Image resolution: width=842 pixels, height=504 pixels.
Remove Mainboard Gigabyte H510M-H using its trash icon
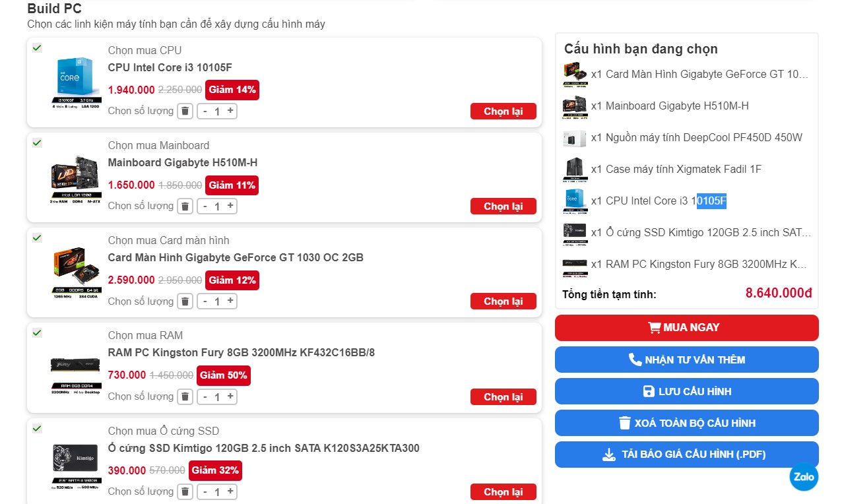185,206
